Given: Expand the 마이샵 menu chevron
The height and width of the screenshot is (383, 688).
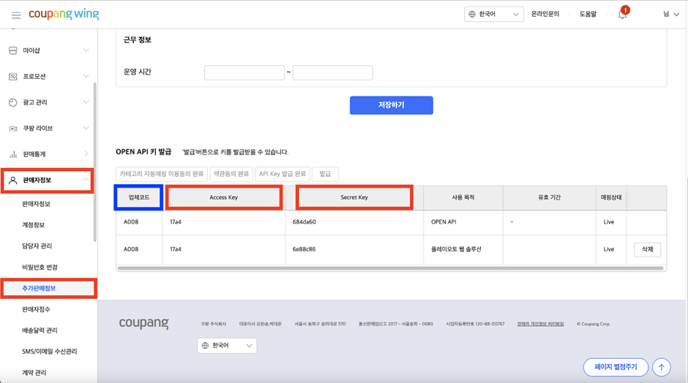Looking at the screenshot, I should coord(86,50).
